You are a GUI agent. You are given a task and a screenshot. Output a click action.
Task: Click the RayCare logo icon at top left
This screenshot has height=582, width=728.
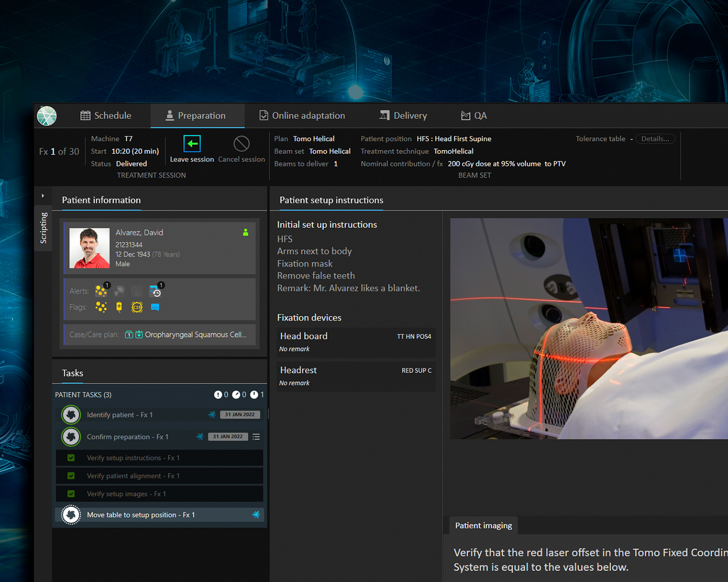(47, 116)
